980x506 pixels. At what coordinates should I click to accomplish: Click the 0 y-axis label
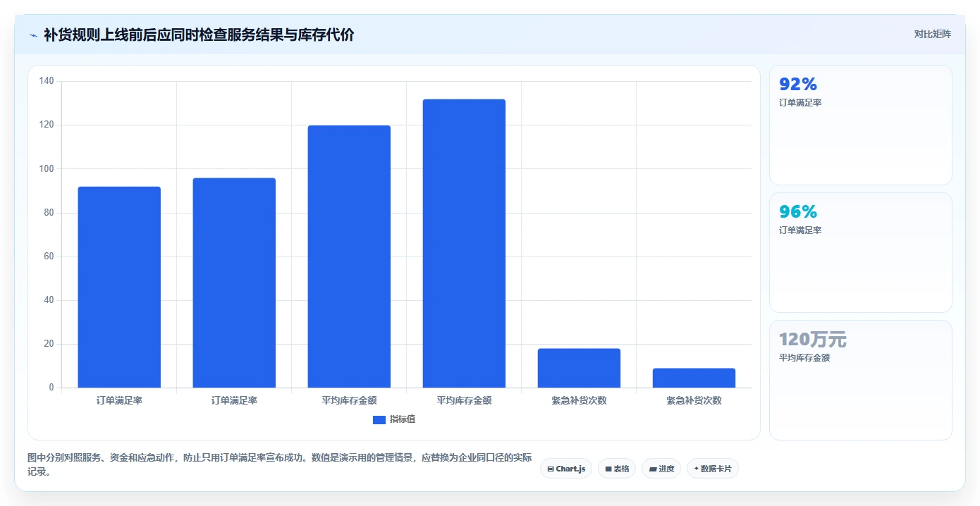[51, 388]
